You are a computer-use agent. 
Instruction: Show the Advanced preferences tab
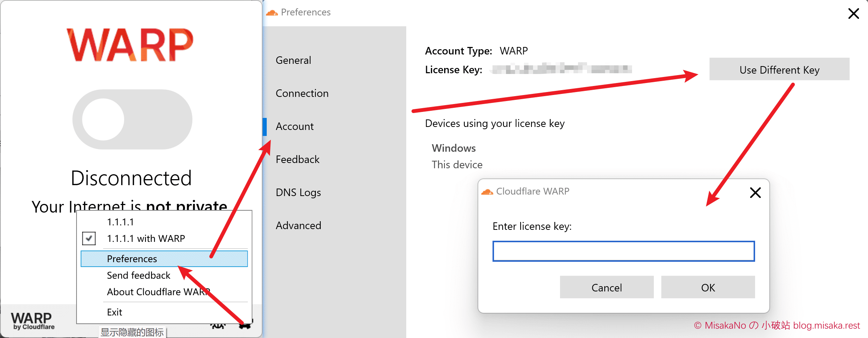pyautogui.click(x=298, y=226)
